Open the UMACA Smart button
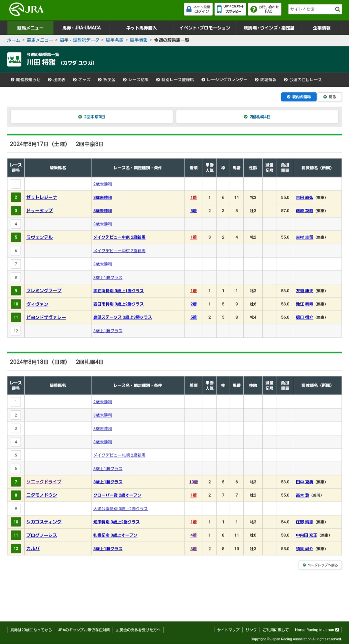This screenshot has width=349, height=644. pyautogui.click(x=230, y=9)
